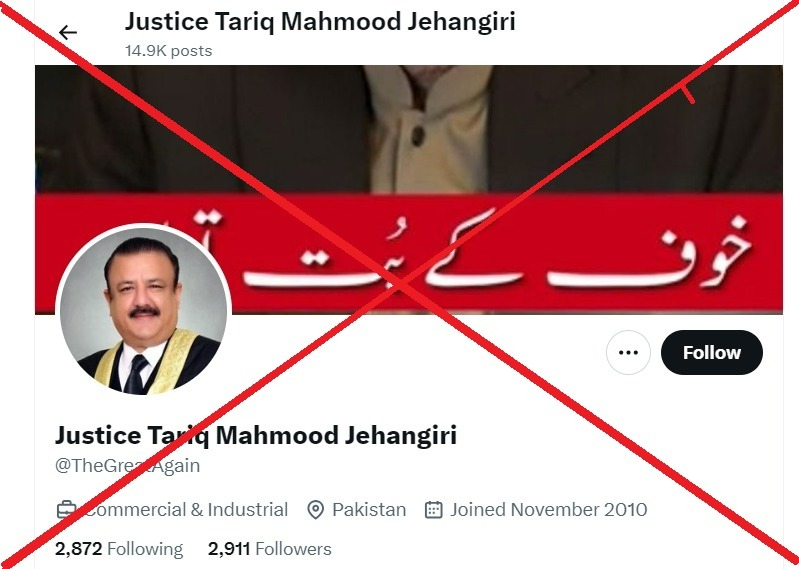Viewport: 799px width, 569px height.
Task: Click the Pakistan location text
Action: pos(369,510)
